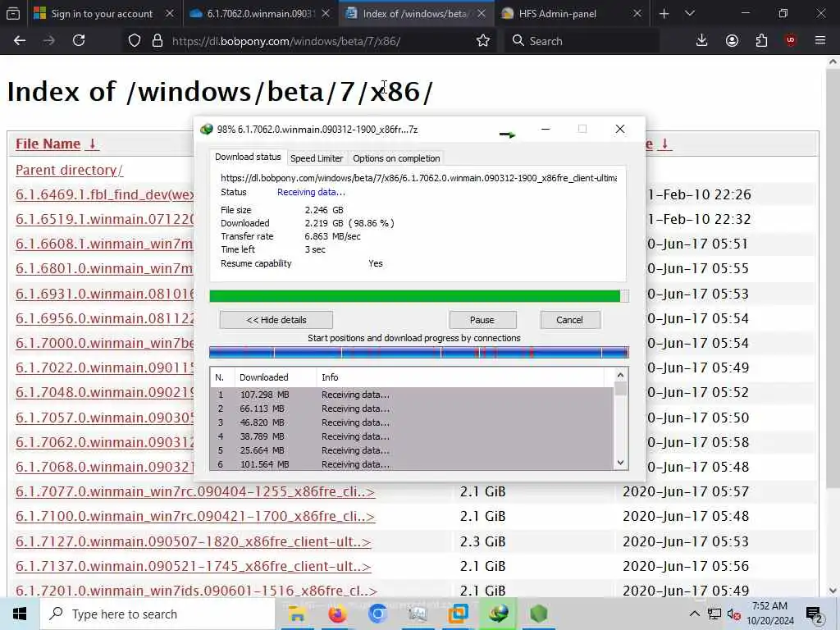Switch to the Speed Limiter tab

tap(317, 158)
